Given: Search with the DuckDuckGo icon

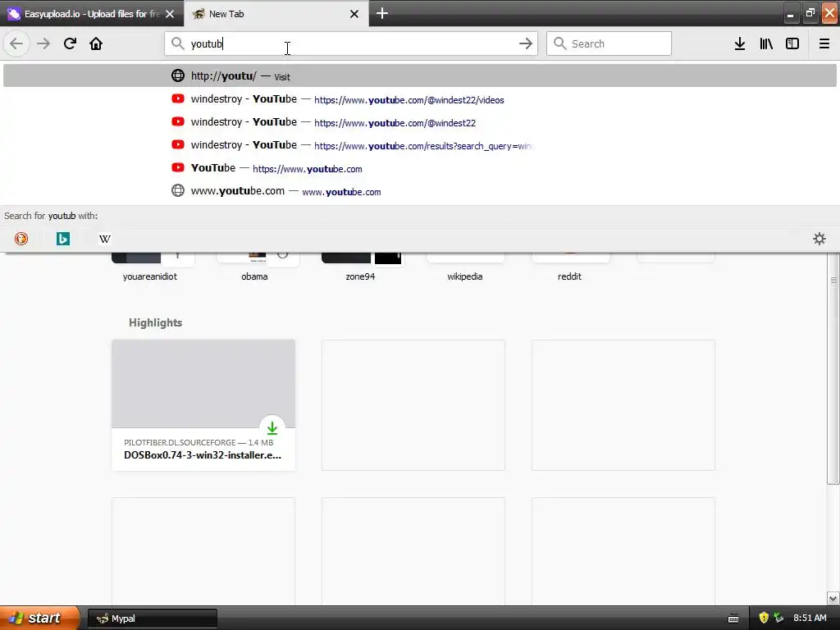Looking at the screenshot, I should coord(21,239).
